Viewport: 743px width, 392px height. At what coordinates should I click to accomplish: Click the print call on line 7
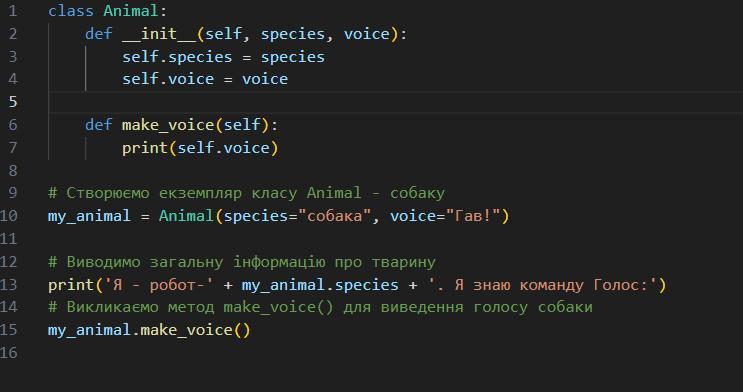(145, 148)
